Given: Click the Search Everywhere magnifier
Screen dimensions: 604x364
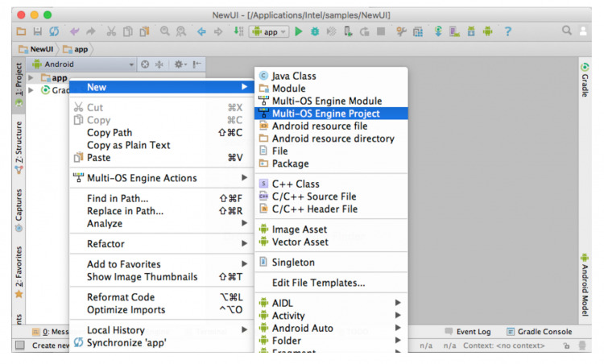Looking at the screenshot, I should click(x=567, y=31).
